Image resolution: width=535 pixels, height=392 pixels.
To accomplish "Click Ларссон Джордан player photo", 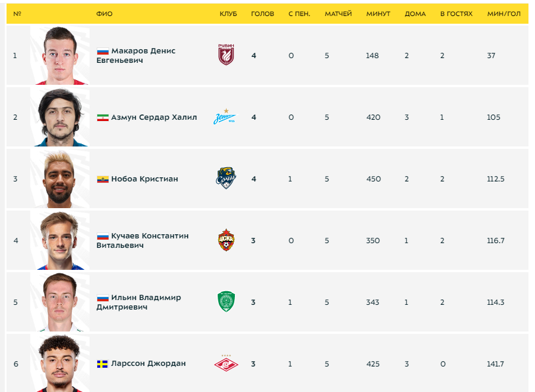I will [60, 363].
